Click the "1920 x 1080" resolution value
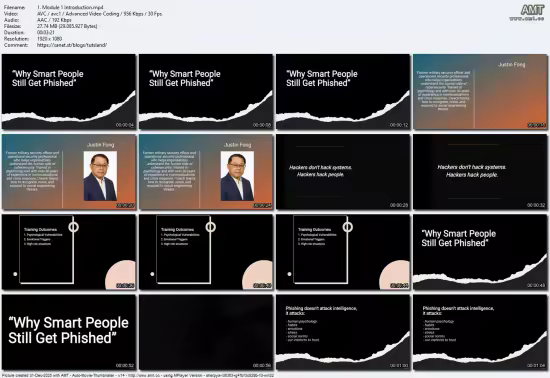This screenshot has height=378, width=550. click(x=49, y=39)
